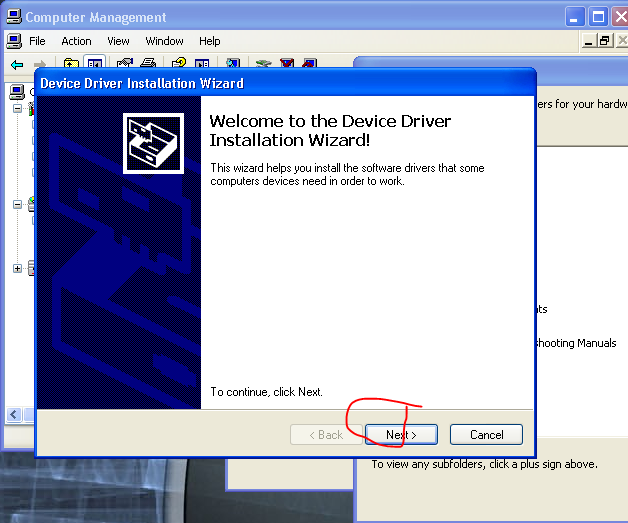The height and width of the screenshot is (523, 628).
Task: Maximize the Computer Management window
Action: click(x=598, y=17)
